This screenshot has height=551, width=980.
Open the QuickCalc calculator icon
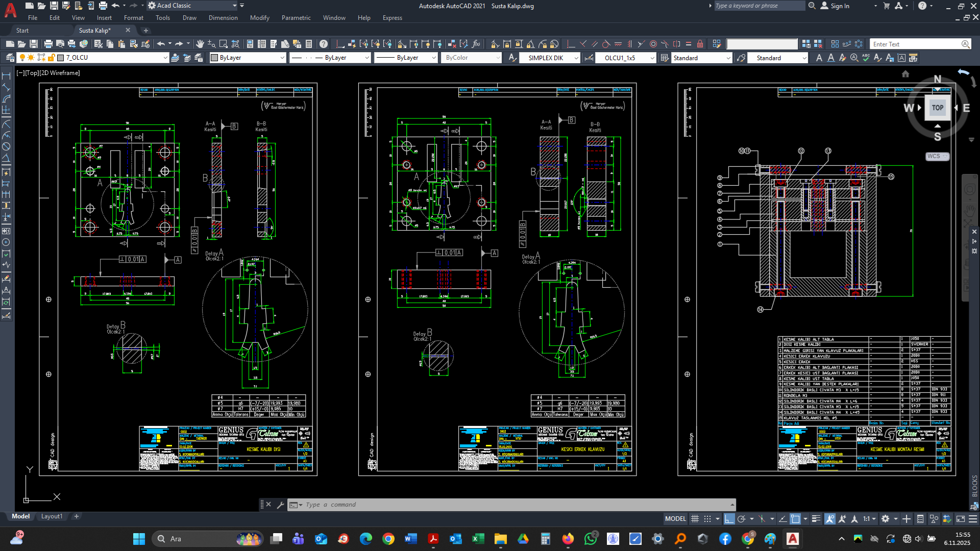tap(310, 44)
